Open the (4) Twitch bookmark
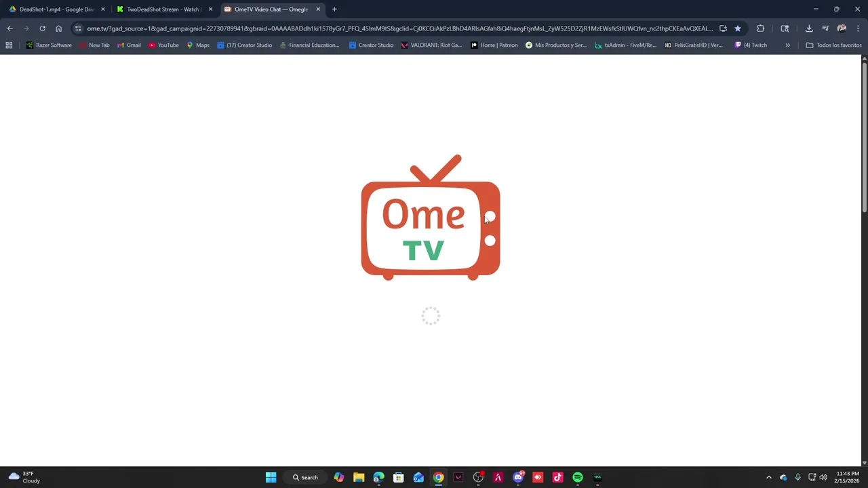Image resolution: width=868 pixels, height=488 pixels. (751, 45)
